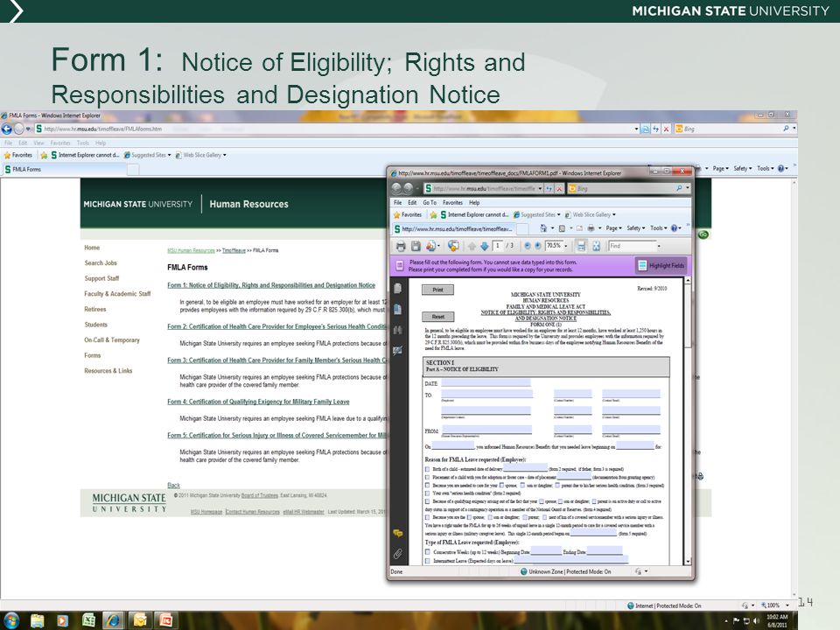Image resolution: width=840 pixels, height=630 pixels.
Task: Open the Page dropdown in the FMLA Forms window
Action: pos(720,168)
